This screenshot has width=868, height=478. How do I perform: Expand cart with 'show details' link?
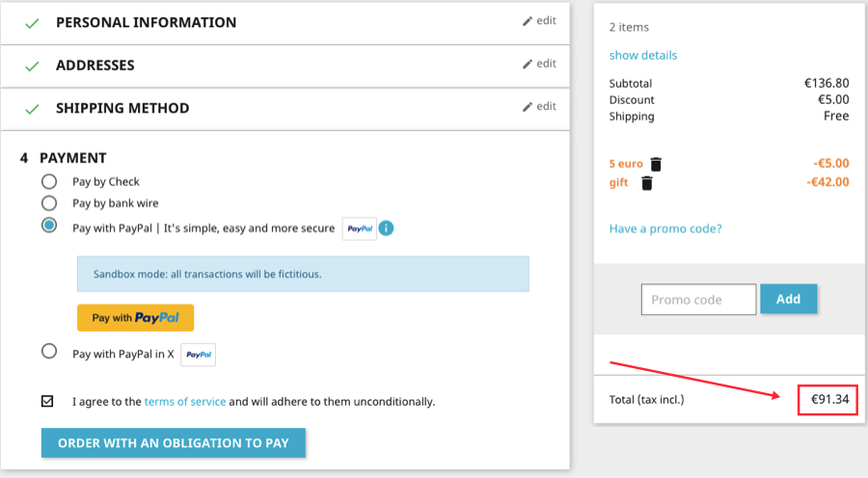pyautogui.click(x=643, y=55)
